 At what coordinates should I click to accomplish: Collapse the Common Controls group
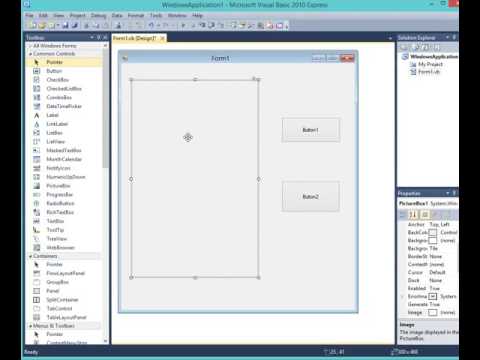click(x=30, y=54)
